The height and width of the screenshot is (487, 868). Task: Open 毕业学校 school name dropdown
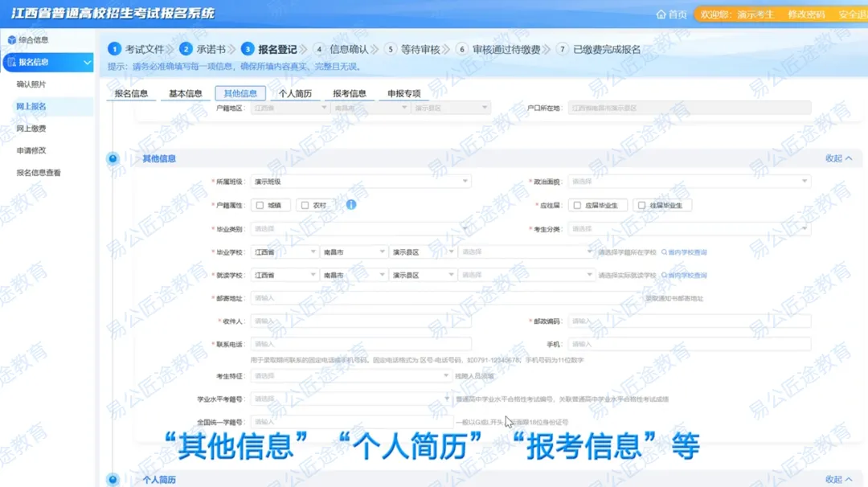526,252
